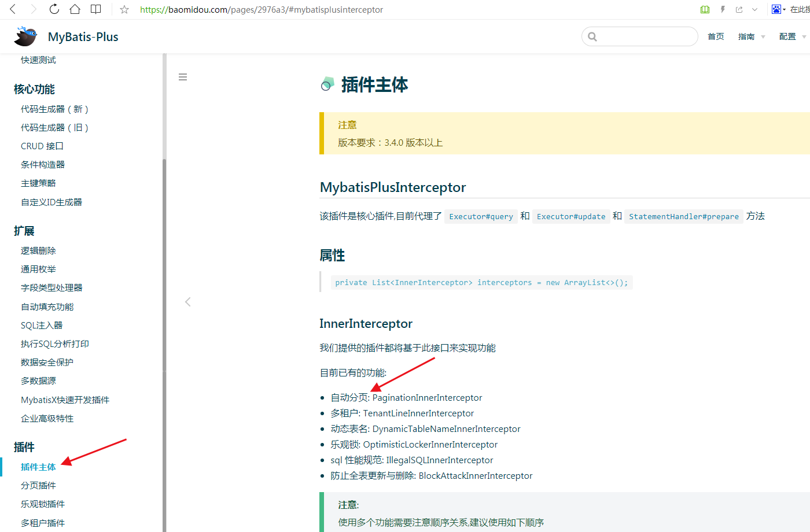Open MybatisX快速开发插件 sidebar page
This screenshot has height=532, width=810.
point(65,400)
